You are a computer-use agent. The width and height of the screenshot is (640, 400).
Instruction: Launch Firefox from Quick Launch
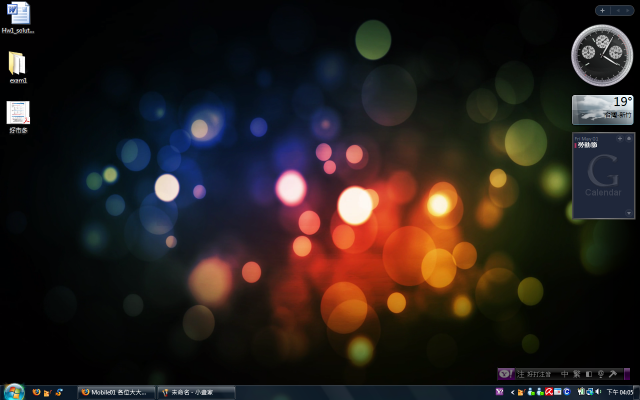tap(36, 392)
